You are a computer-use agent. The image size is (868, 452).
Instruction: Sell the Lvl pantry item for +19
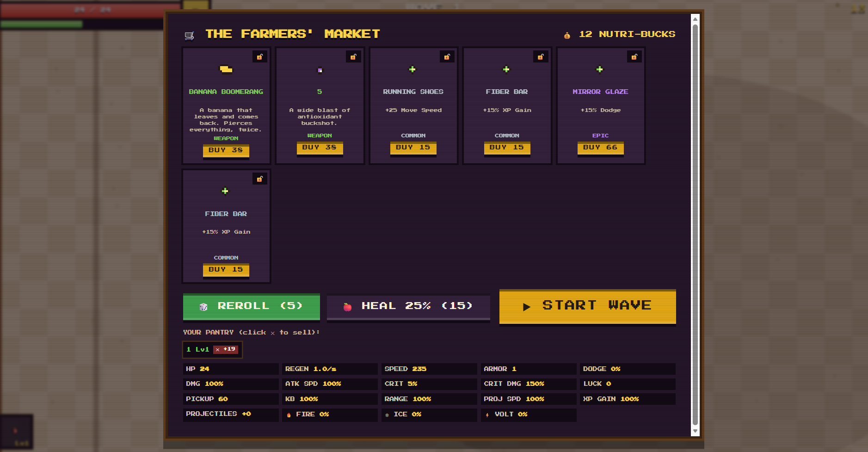tap(226, 349)
